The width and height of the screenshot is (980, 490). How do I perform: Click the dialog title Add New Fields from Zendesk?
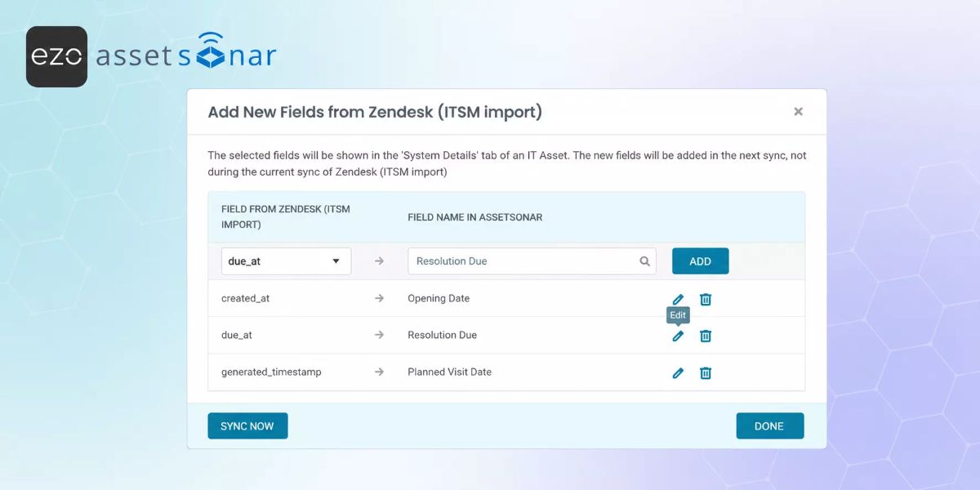(375, 112)
